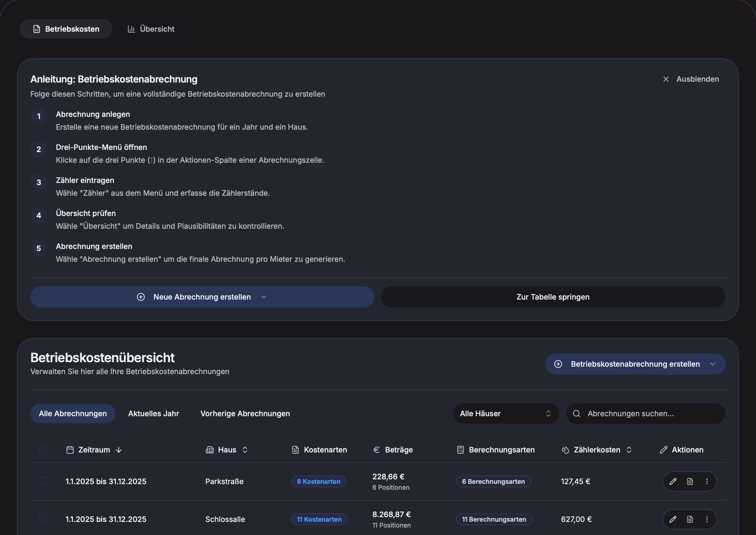Click the pencil edit icon in Parkstraße row

coord(673,481)
